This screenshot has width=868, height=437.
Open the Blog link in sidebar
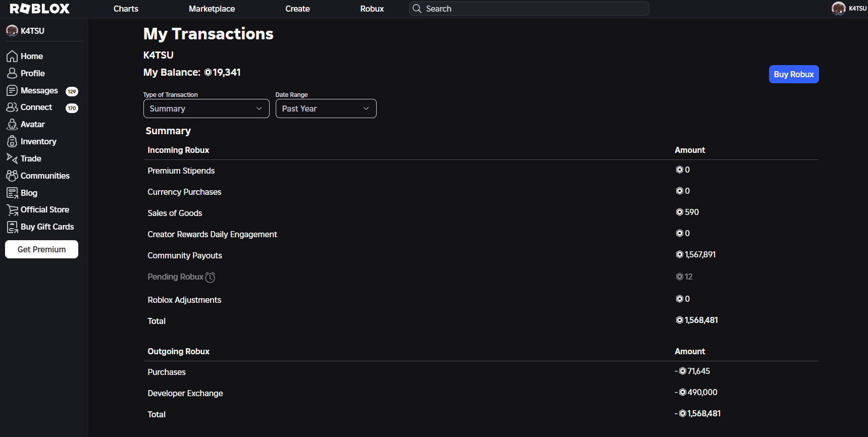click(29, 193)
